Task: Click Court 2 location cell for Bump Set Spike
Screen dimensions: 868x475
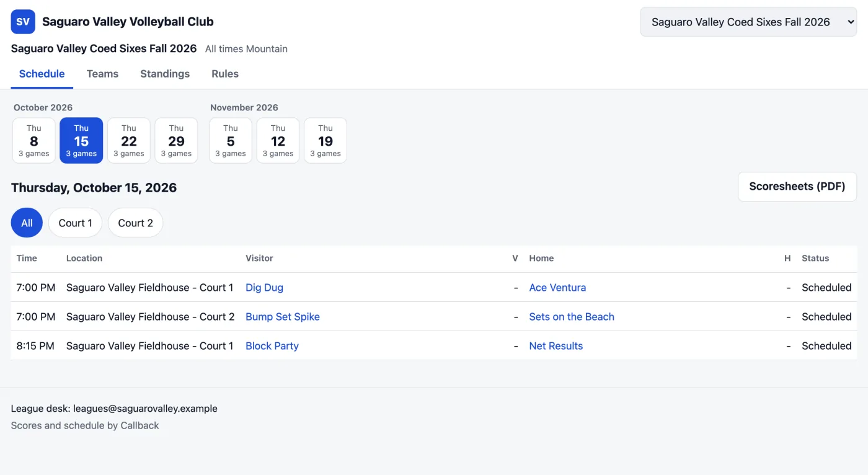Action: pyautogui.click(x=151, y=317)
